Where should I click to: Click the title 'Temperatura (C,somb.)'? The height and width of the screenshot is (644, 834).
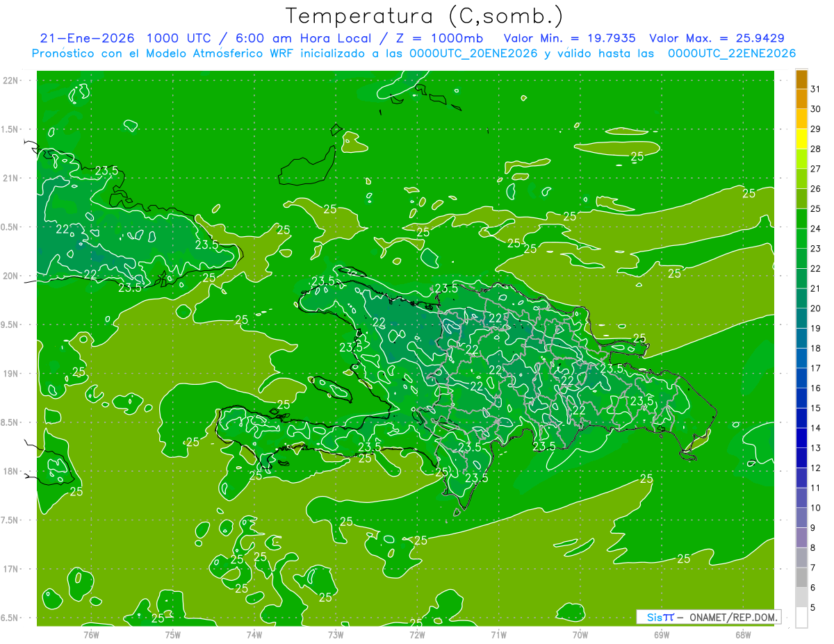424,17
